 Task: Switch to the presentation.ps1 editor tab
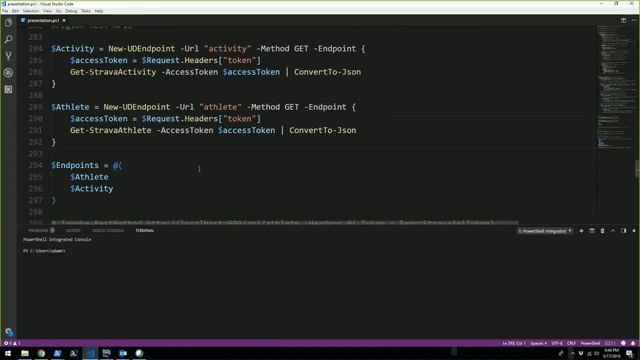pyautogui.click(x=43, y=20)
